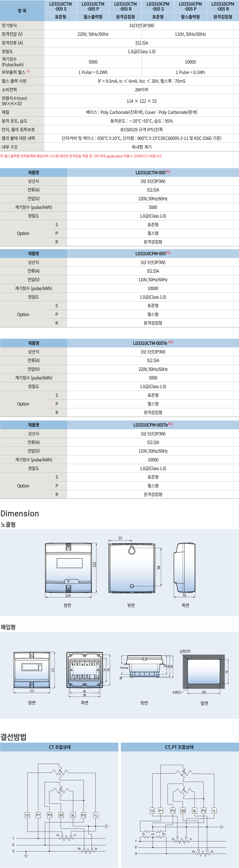This screenshot has height=868, width=239.
Task: Click the LD3310CTM-005 P column header
Action: (x=93, y=6)
